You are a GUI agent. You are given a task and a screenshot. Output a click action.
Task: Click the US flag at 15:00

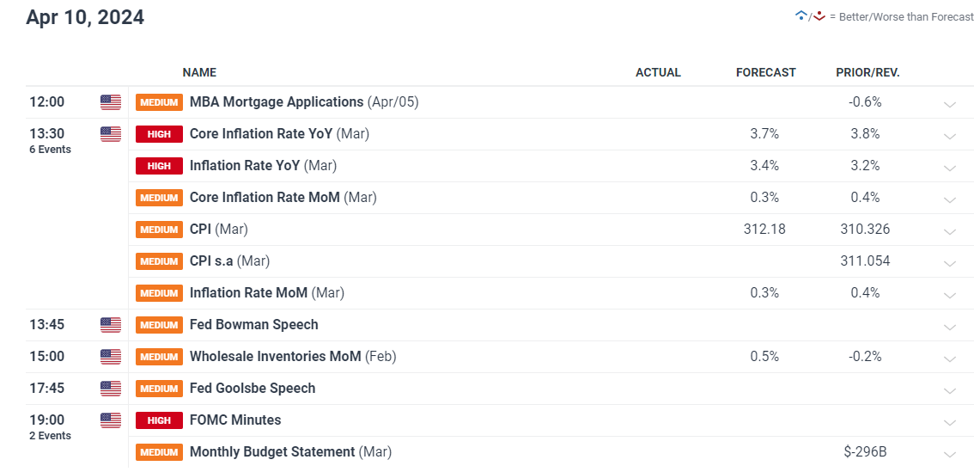[x=111, y=357]
